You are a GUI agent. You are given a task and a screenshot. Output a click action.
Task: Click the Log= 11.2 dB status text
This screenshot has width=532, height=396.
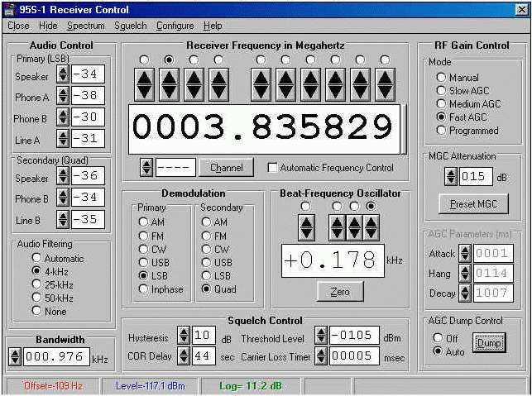click(x=251, y=386)
